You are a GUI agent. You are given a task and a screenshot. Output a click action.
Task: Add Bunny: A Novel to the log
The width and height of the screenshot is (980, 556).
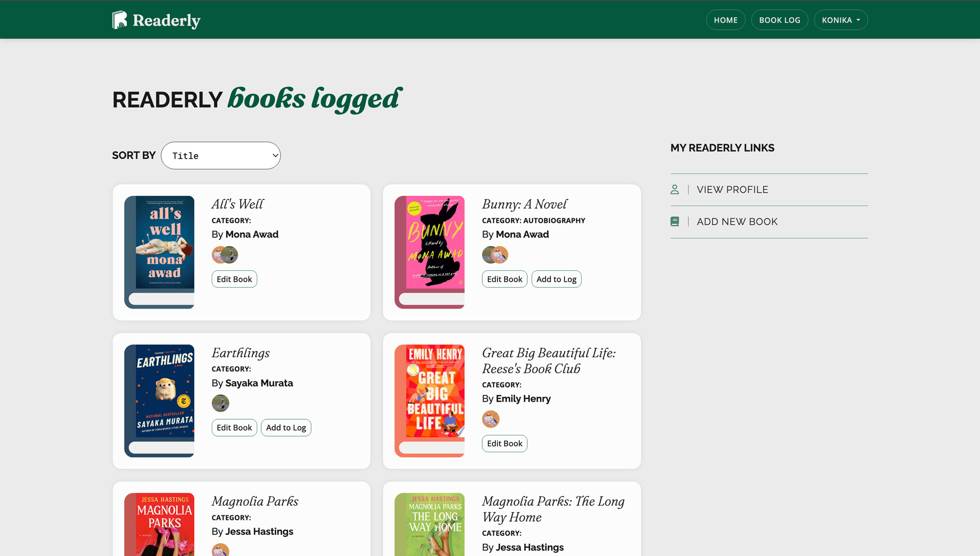tap(557, 279)
